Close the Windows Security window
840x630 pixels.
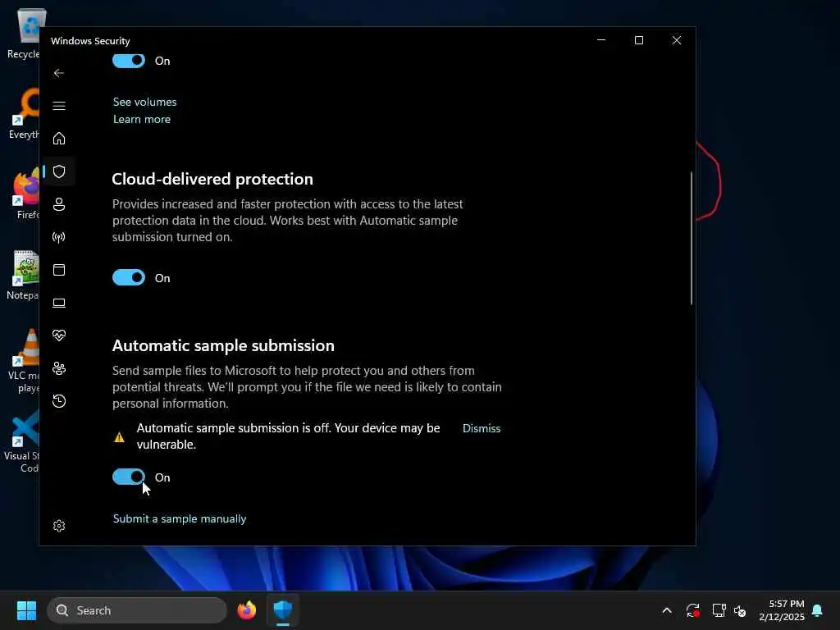point(677,40)
